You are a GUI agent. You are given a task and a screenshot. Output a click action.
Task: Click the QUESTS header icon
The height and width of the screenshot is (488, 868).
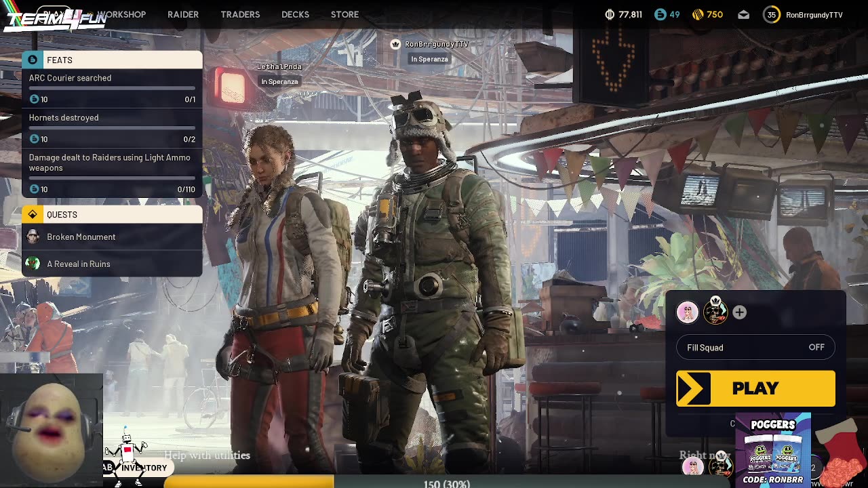33,214
